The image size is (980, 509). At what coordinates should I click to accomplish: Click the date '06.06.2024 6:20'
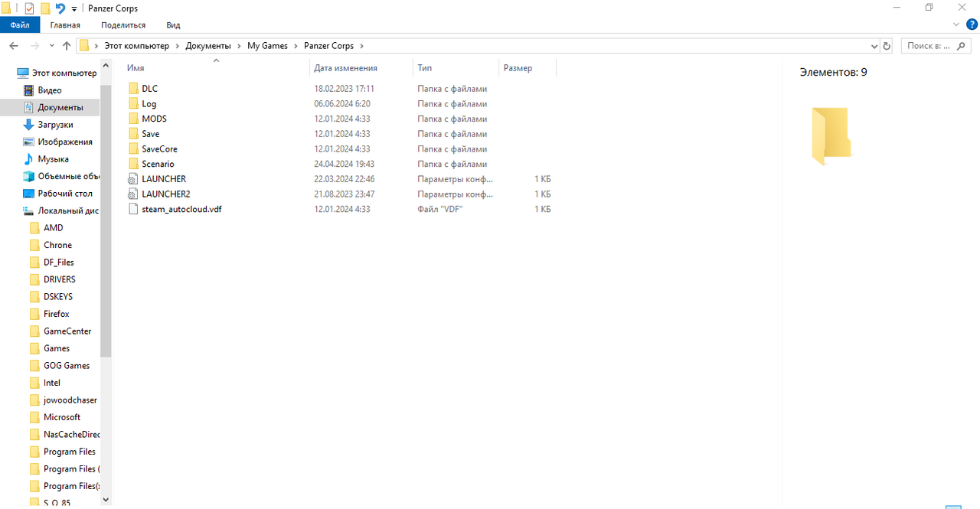[x=342, y=103]
